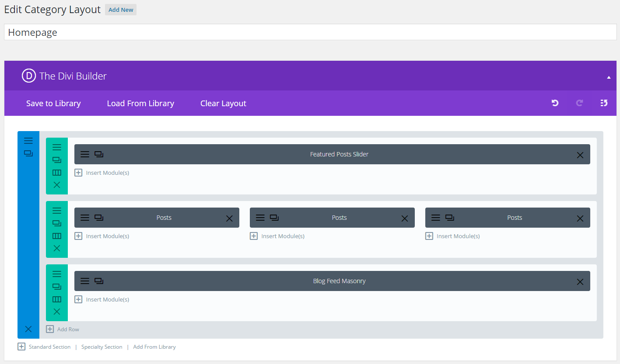Click the Add New button

click(121, 10)
